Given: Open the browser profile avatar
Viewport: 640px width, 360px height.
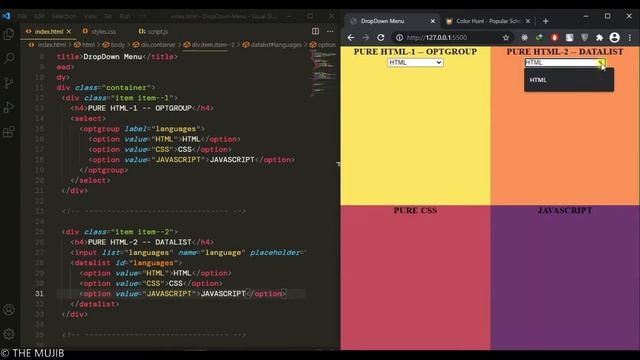Looking at the screenshot, I should pyautogui.click(x=614, y=38).
